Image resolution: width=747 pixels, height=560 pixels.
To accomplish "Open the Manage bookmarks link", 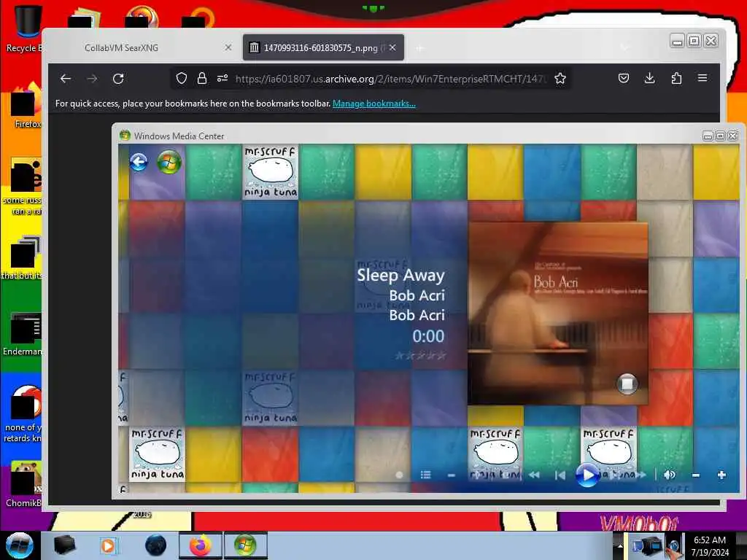I will coord(374,104).
